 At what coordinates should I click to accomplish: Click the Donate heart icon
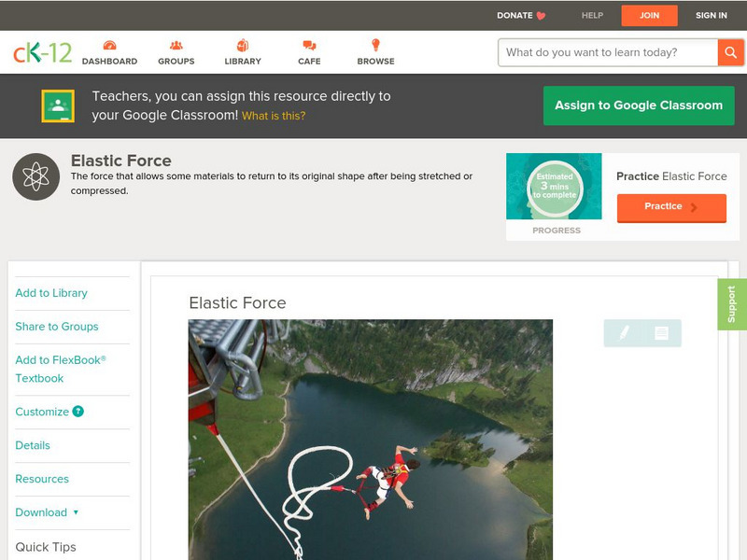coord(541,16)
